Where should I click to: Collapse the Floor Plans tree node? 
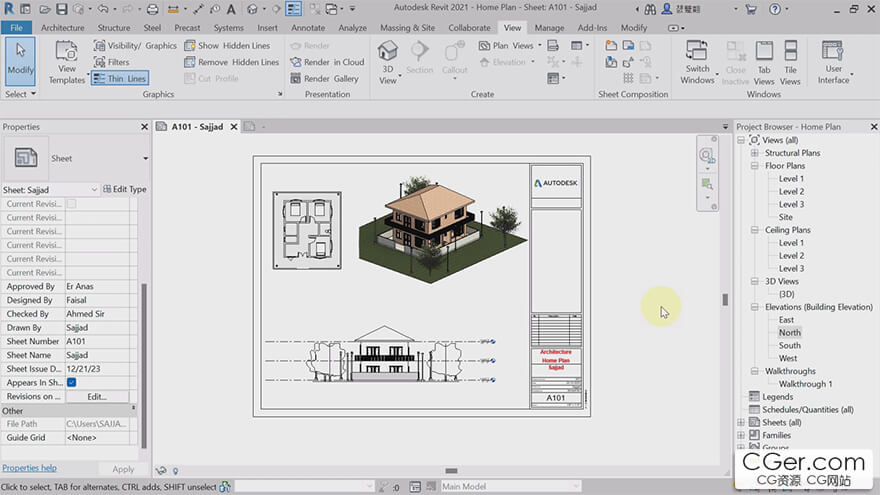pos(755,166)
